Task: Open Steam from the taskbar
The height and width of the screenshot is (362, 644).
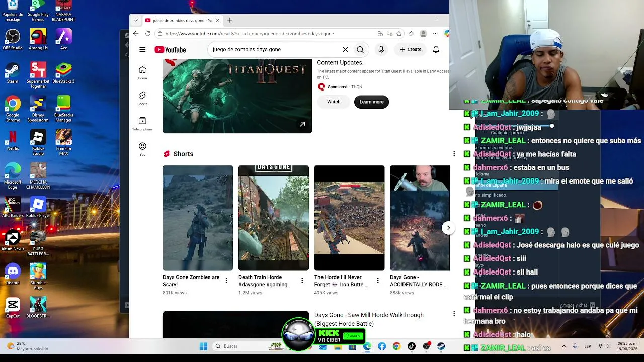Action: [x=441, y=346]
